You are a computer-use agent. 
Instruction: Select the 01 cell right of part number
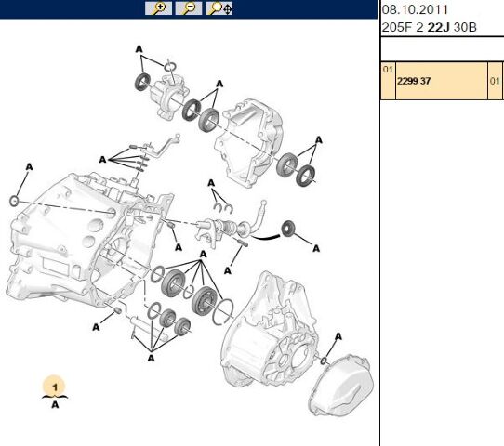495,81
